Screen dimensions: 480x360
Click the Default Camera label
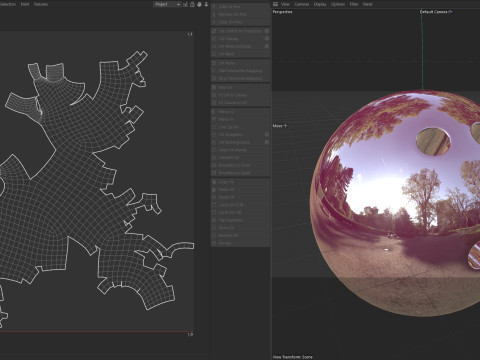click(x=433, y=12)
